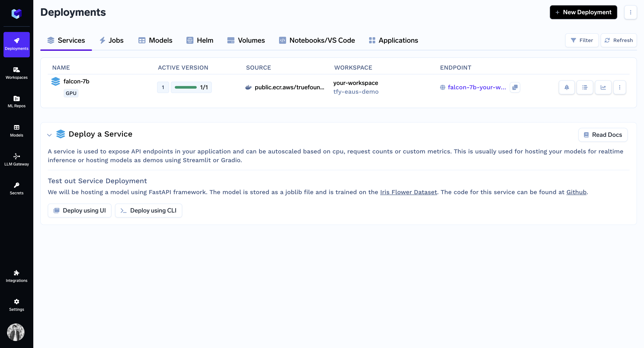Open Settings gear in the sidebar
The width and height of the screenshot is (644, 348).
coord(16,305)
